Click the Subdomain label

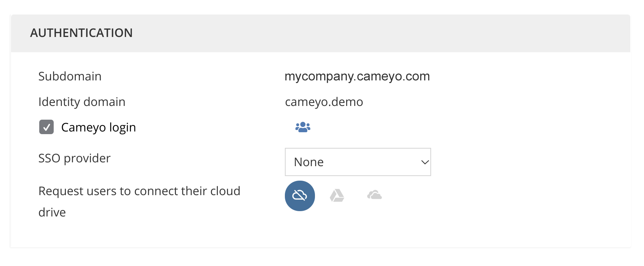click(x=70, y=76)
